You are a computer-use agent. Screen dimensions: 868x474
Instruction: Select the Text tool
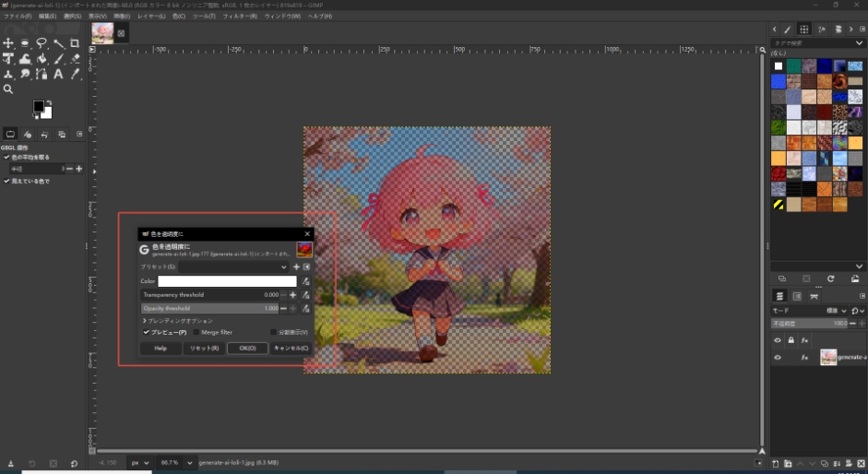[58, 74]
